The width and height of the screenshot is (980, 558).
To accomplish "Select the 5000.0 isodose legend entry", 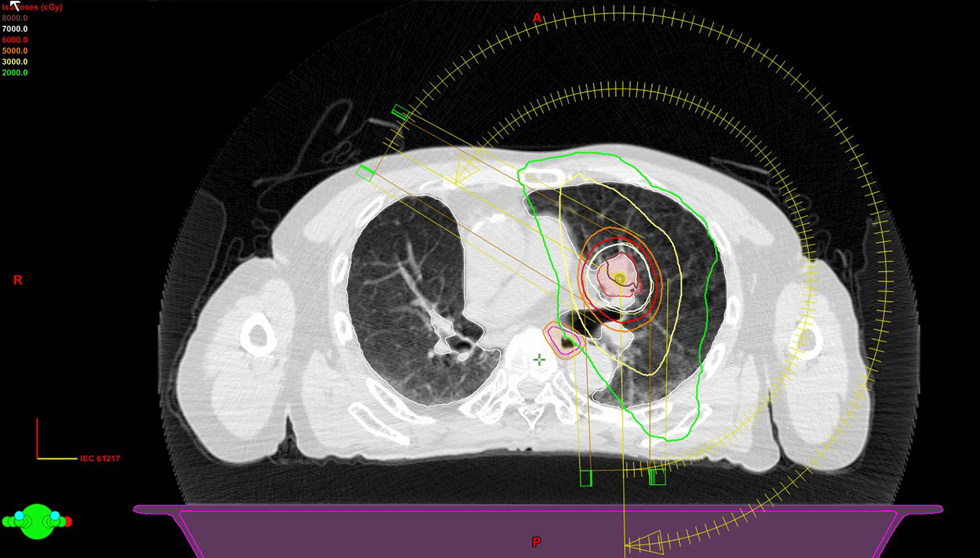I will (x=15, y=51).
